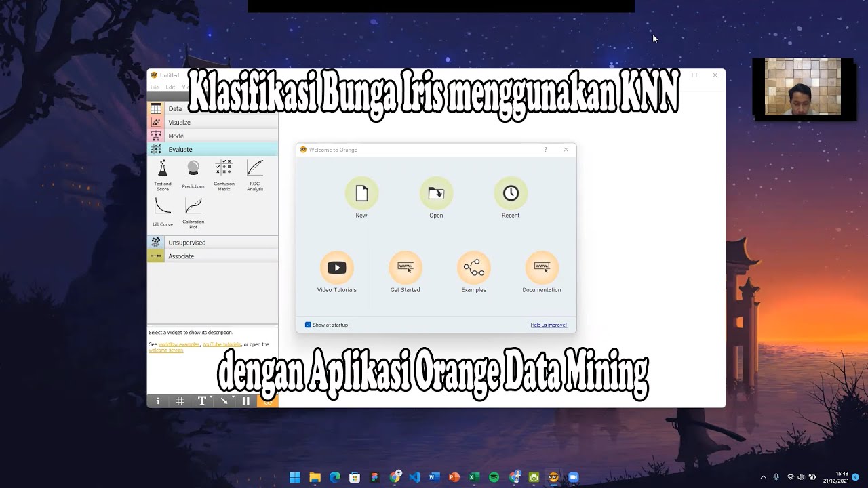Open Zoom from the taskbar
The width and height of the screenshot is (868, 488).
[x=573, y=477]
